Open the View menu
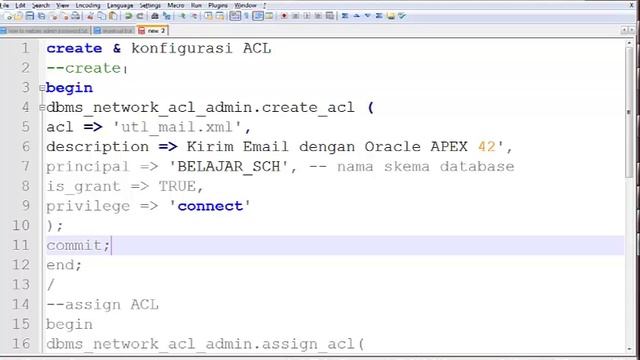Screen dimensions: 640x360 62,5
